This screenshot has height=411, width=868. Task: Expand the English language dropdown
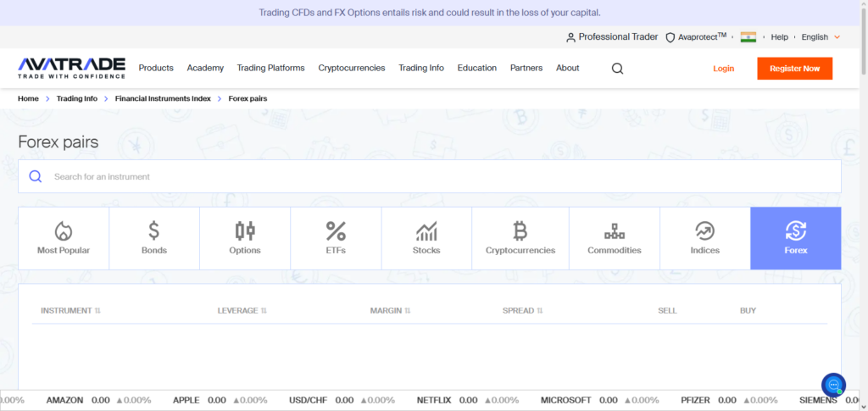tap(820, 37)
